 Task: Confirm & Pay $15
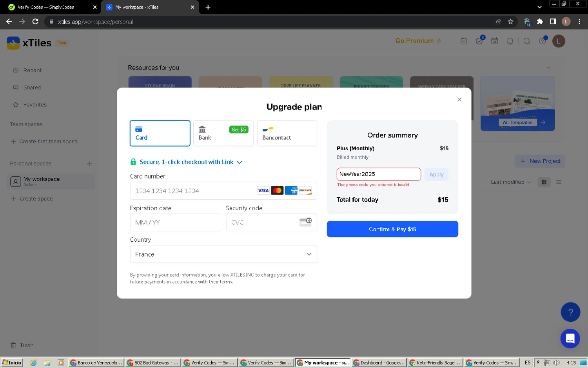(392, 229)
